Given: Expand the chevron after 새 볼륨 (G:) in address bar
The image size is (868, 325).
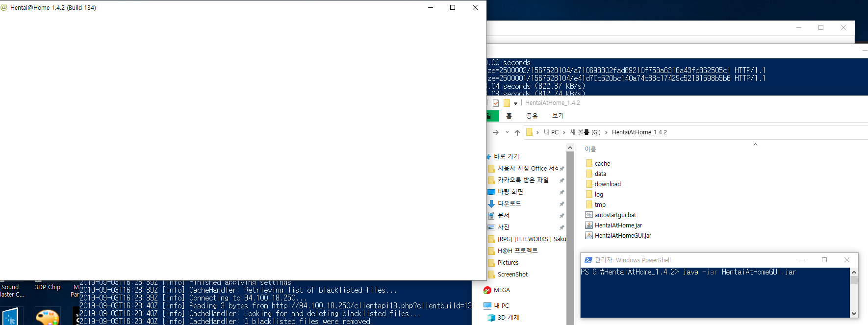Looking at the screenshot, I should pos(606,132).
